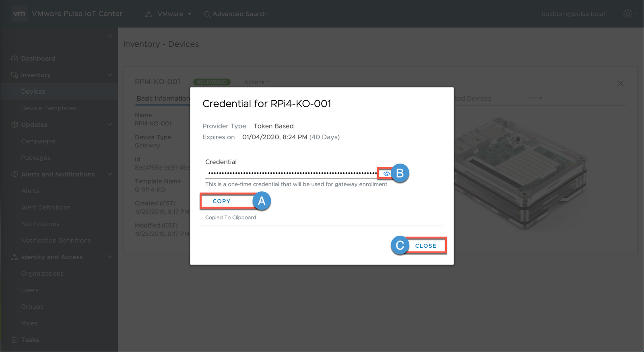Open Organizations in the sidebar

coord(42,273)
